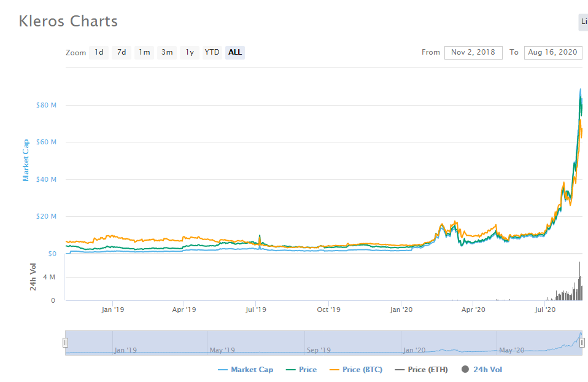Click the $40 M axis label

pyautogui.click(x=46, y=179)
